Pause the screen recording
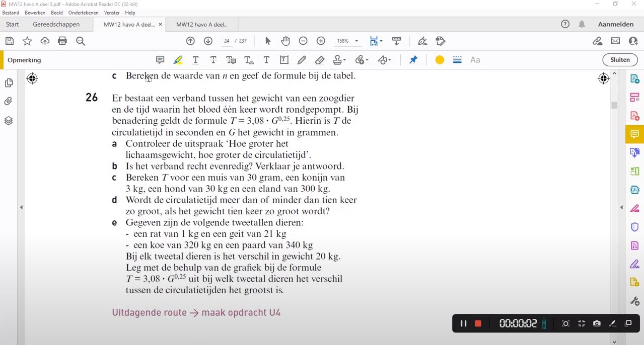Image resolution: width=644 pixels, height=345 pixels. (x=463, y=323)
